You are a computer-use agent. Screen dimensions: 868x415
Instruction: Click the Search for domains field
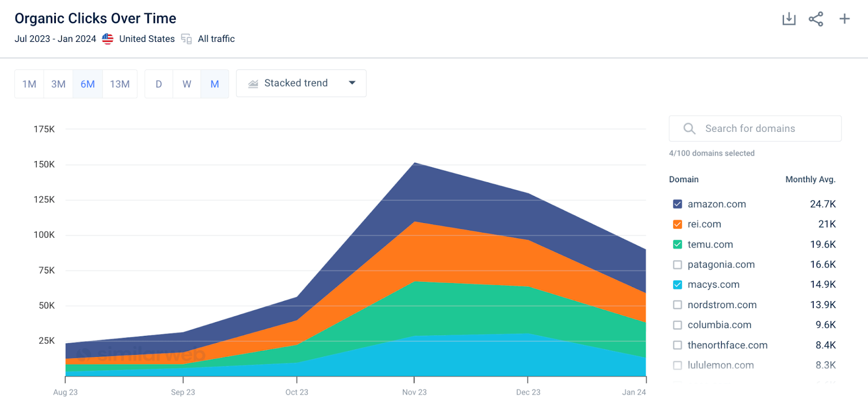(x=755, y=129)
